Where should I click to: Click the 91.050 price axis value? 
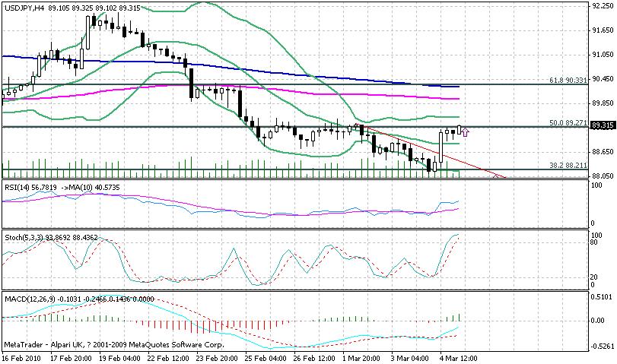602,55
